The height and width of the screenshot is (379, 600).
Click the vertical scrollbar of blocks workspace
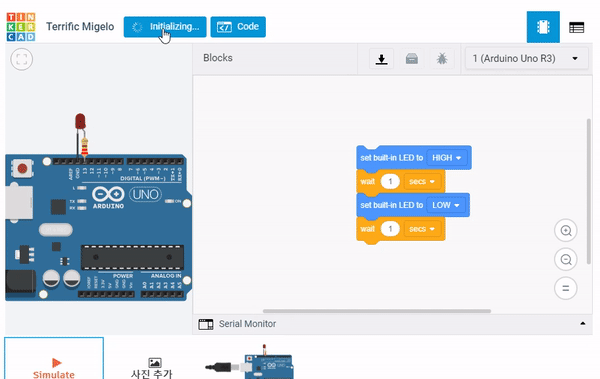pos(589,191)
